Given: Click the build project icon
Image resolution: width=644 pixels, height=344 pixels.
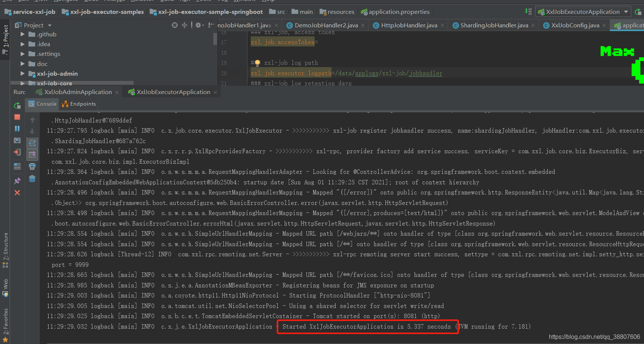Looking at the screenshot, I should [528, 12].
